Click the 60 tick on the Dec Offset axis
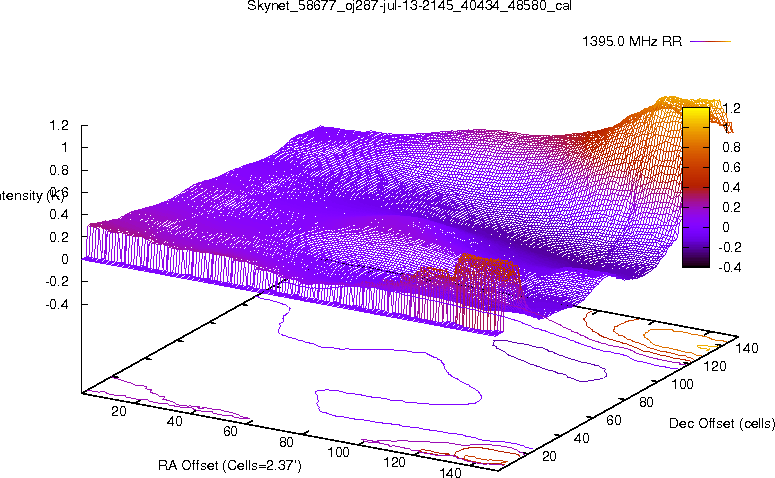 614,420
